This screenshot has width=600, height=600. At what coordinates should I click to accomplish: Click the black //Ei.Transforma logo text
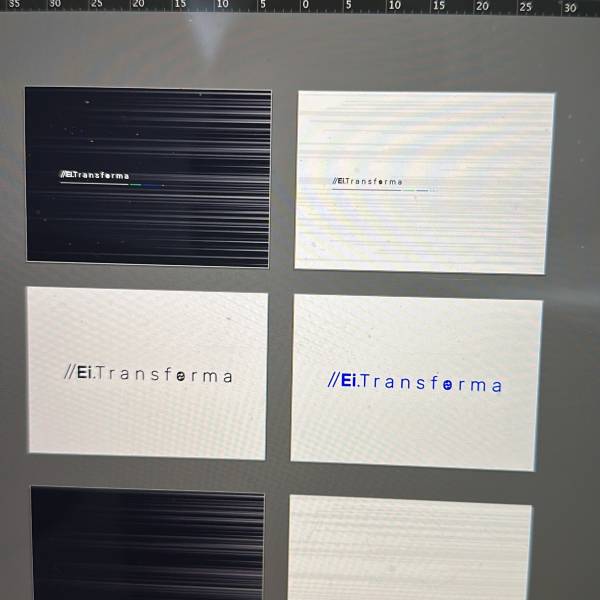pyautogui.click(x=147, y=376)
